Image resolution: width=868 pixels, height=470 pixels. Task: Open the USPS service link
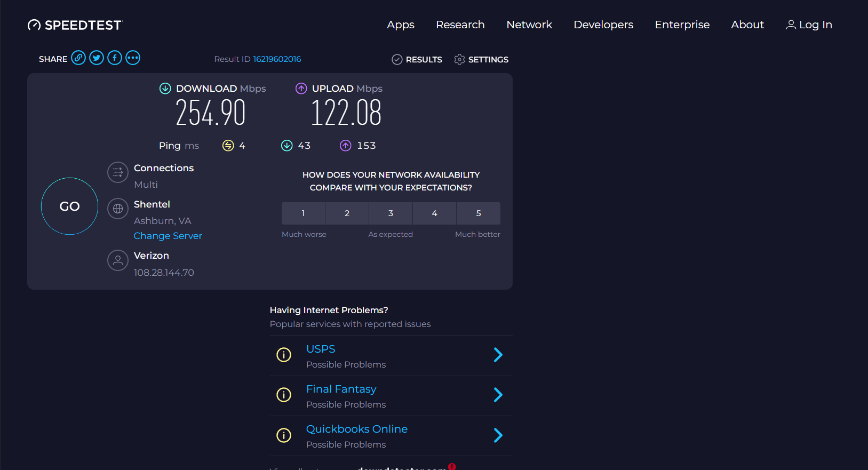coord(321,349)
